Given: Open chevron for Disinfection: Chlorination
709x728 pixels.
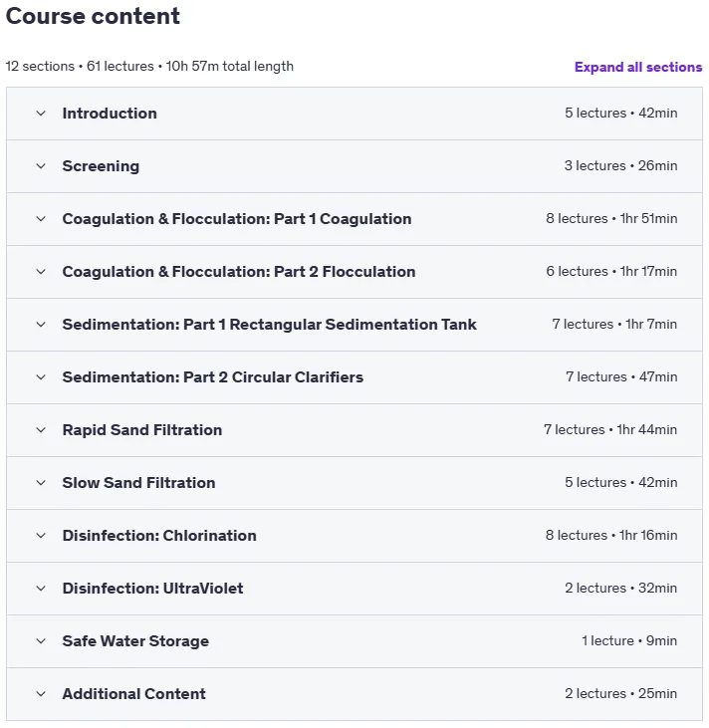Looking at the screenshot, I should point(41,536).
